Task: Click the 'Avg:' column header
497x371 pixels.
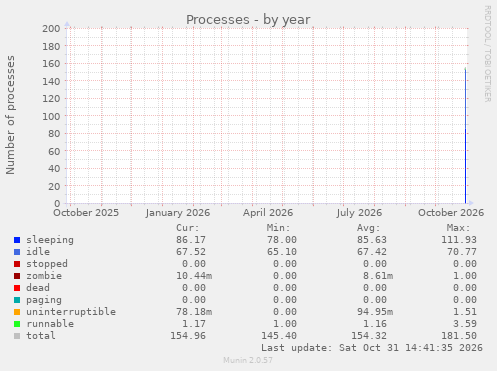Action: [369, 228]
